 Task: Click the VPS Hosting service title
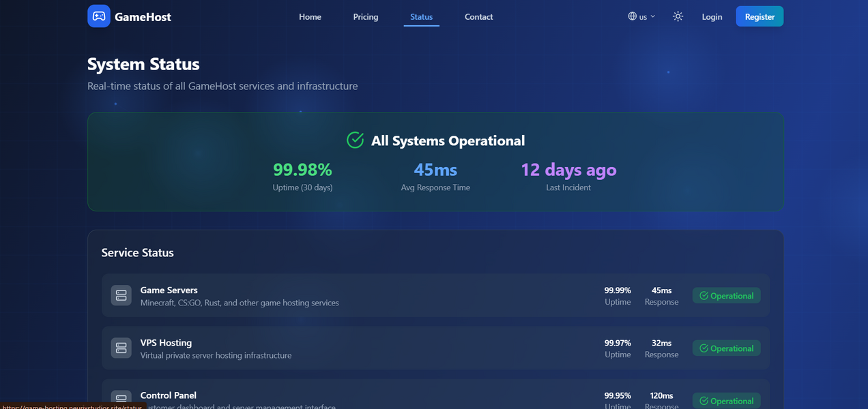[166, 343]
